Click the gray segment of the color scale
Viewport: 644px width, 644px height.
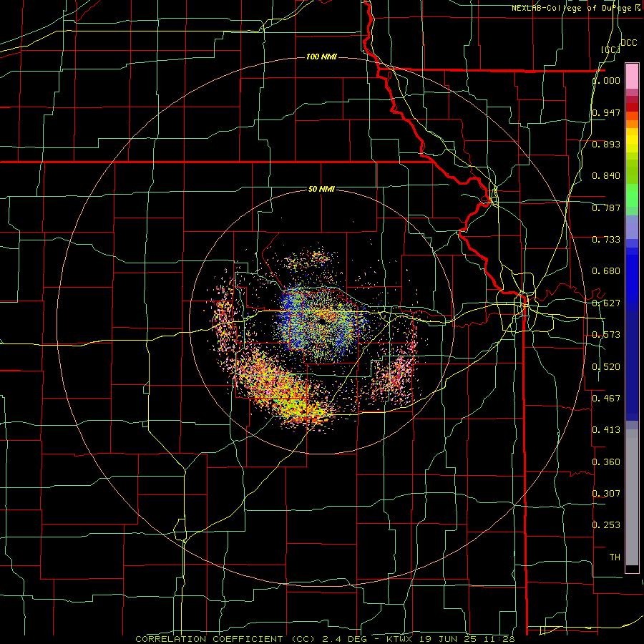(x=632, y=497)
